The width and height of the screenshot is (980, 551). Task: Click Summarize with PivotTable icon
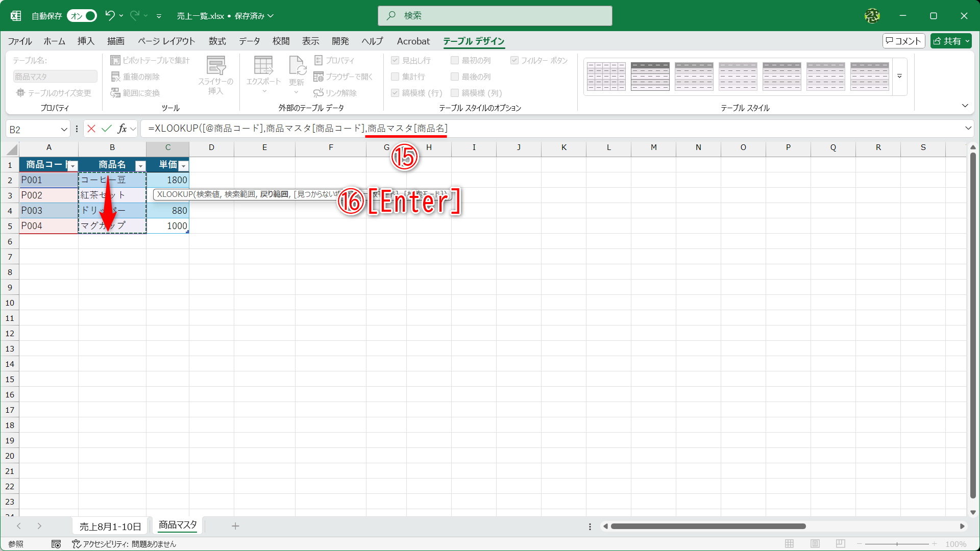(115, 60)
